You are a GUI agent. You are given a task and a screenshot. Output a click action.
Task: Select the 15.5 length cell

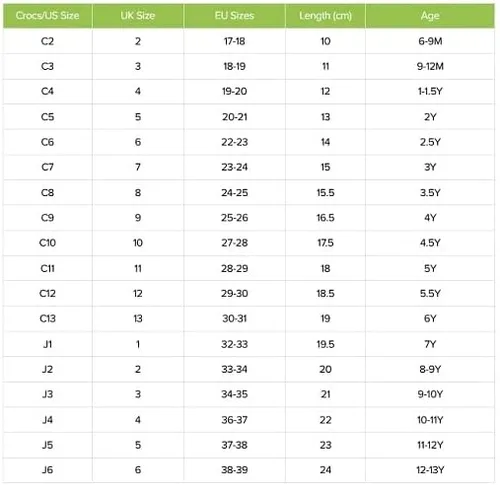point(325,193)
